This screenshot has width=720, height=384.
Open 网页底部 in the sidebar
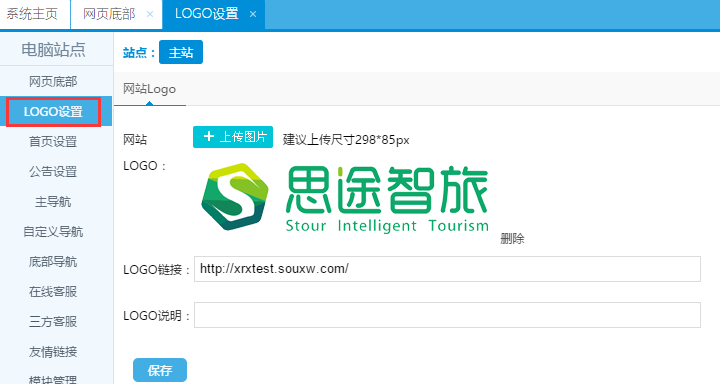click(53, 81)
